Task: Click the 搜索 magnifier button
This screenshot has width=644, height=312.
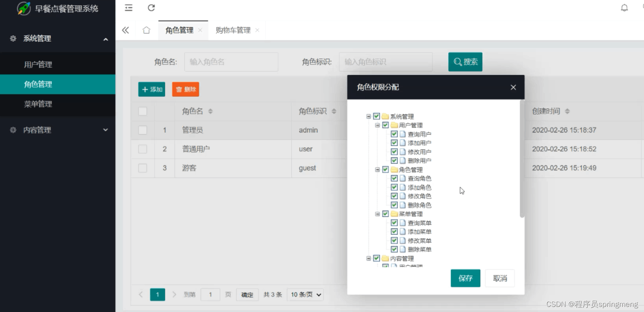Action: (x=465, y=62)
